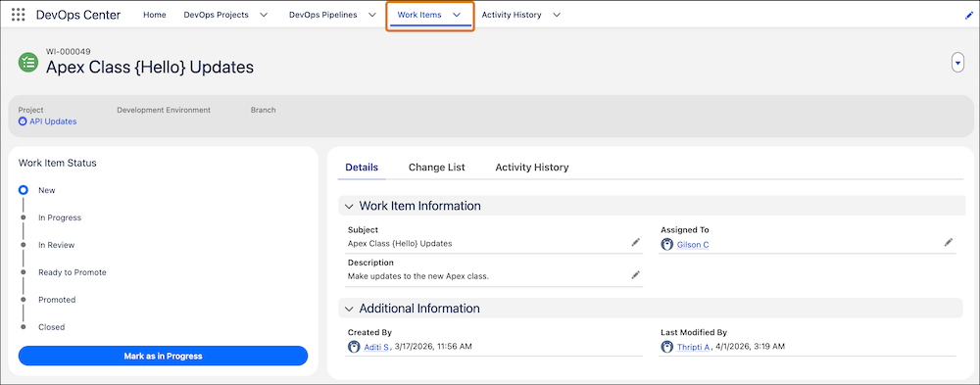980x385 pixels.
Task: Open the DevOps Projects nav tab
Action: click(x=216, y=15)
